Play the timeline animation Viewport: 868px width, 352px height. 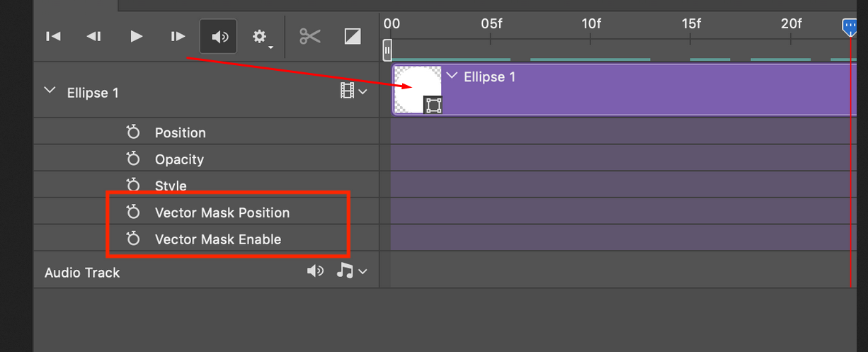137,36
